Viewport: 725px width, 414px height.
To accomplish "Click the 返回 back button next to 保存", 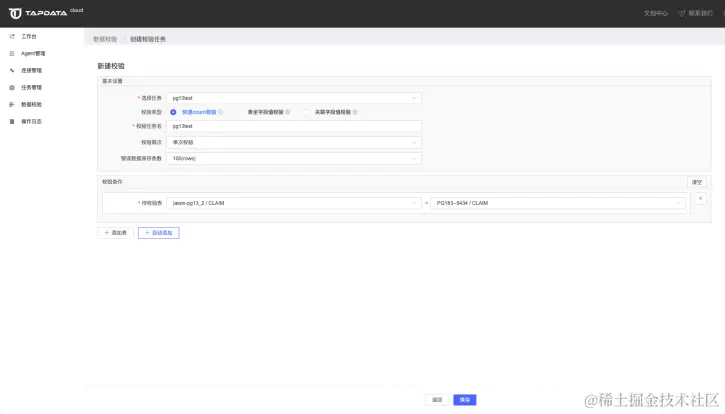I will (437, 400).
